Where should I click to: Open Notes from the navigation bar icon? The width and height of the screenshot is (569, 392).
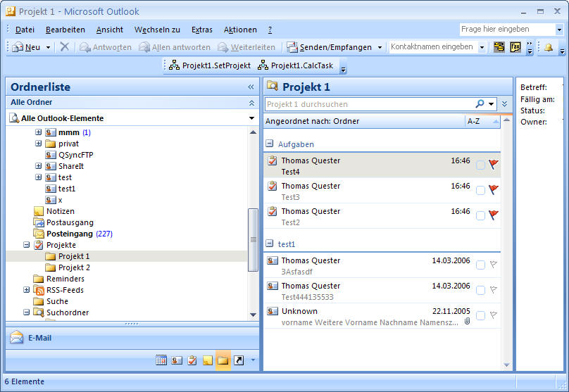208,360
